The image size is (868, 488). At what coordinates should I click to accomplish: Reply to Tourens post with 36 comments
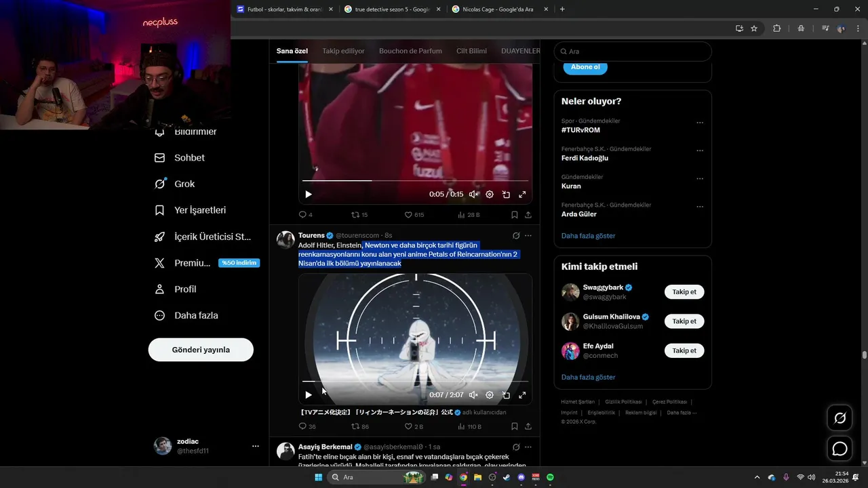coord(307,426)
